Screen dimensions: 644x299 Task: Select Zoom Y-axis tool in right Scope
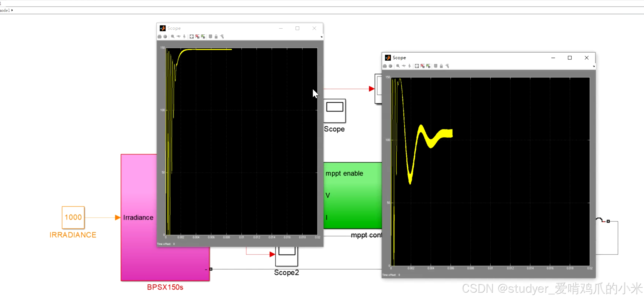pyautogui.click(x=410, y=66)
